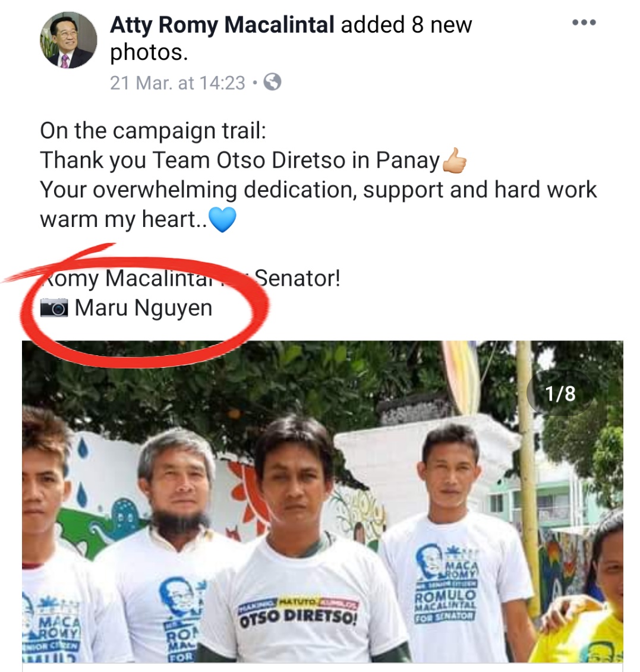Click the "warm my heart.." text line
The height and width of the screenshot is (672, 640).
point(118,220)
